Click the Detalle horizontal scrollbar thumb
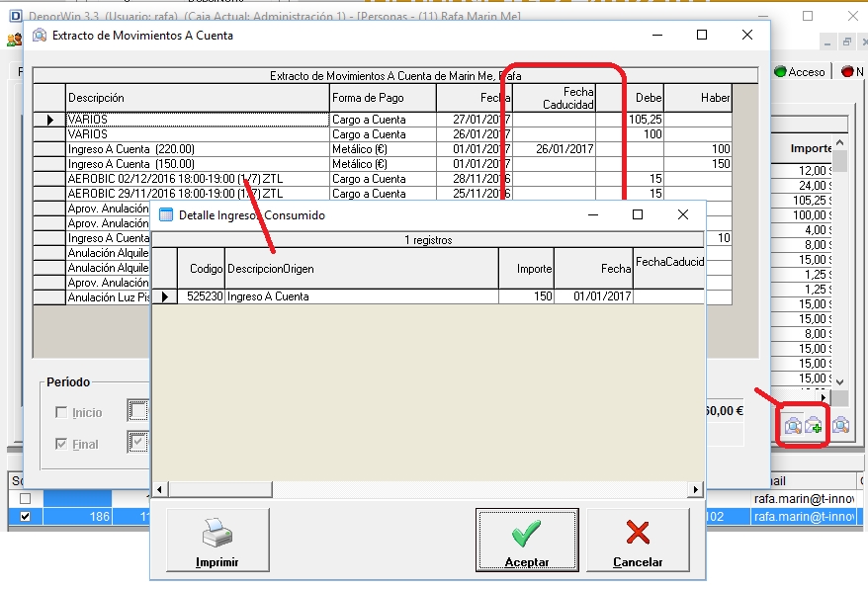 (x=220, y=489)
